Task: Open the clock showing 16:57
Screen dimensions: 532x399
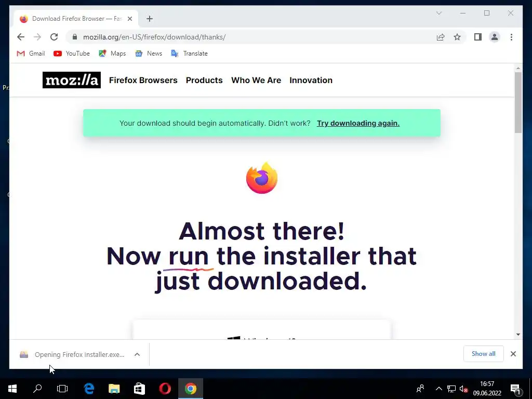Action: (487, 389)
